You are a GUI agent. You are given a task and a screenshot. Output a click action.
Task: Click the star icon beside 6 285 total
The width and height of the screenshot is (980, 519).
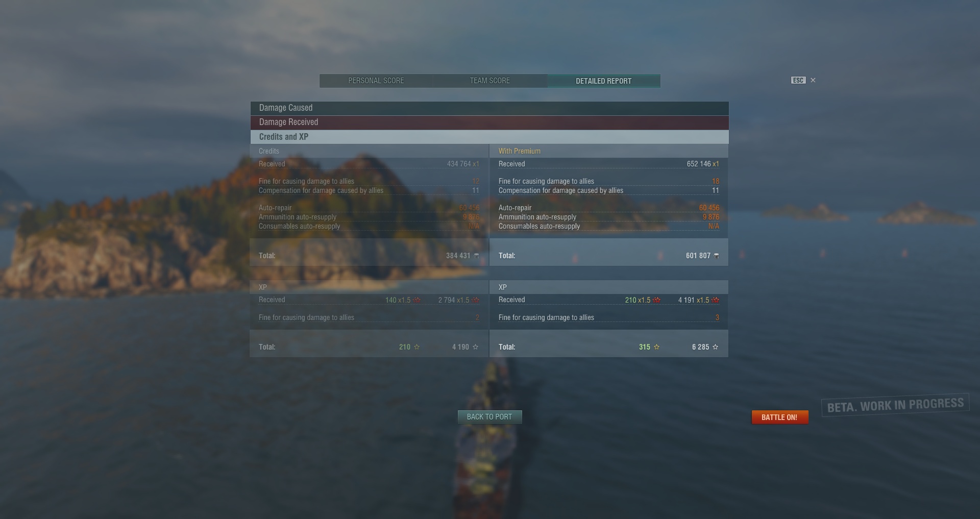(715, 347)
